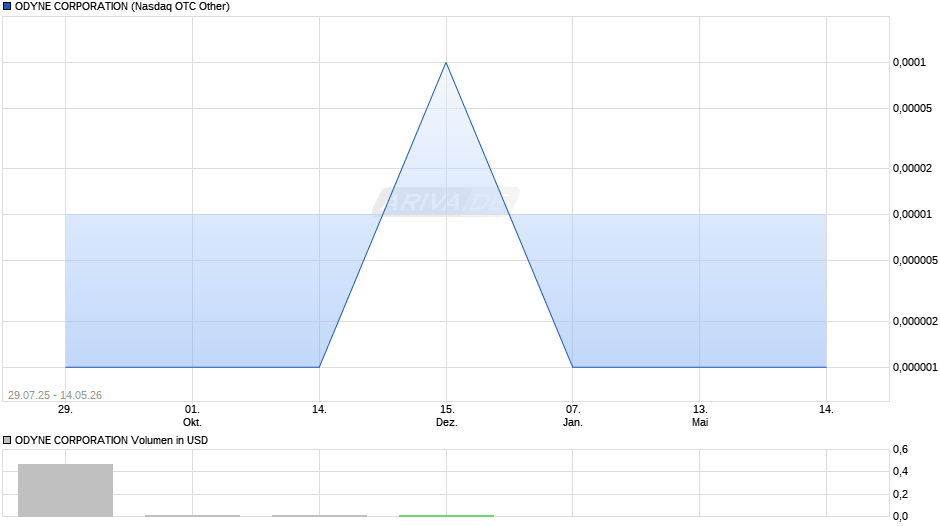Click the 07. Jan. date axis label
The width and height of the screenshot is (940, 526).
point(573,416)
